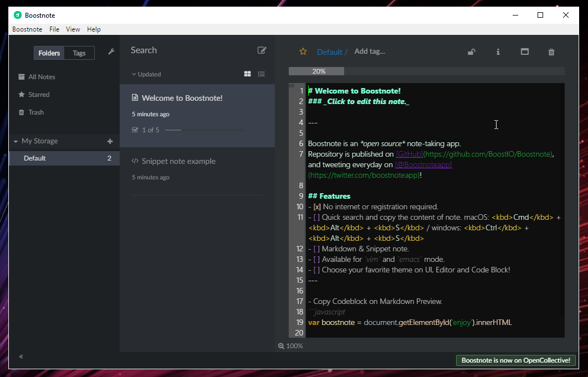The height and width of the screenshot is (377, 588).
Task: Click the Add tag... field
Action: click(370, 51)
